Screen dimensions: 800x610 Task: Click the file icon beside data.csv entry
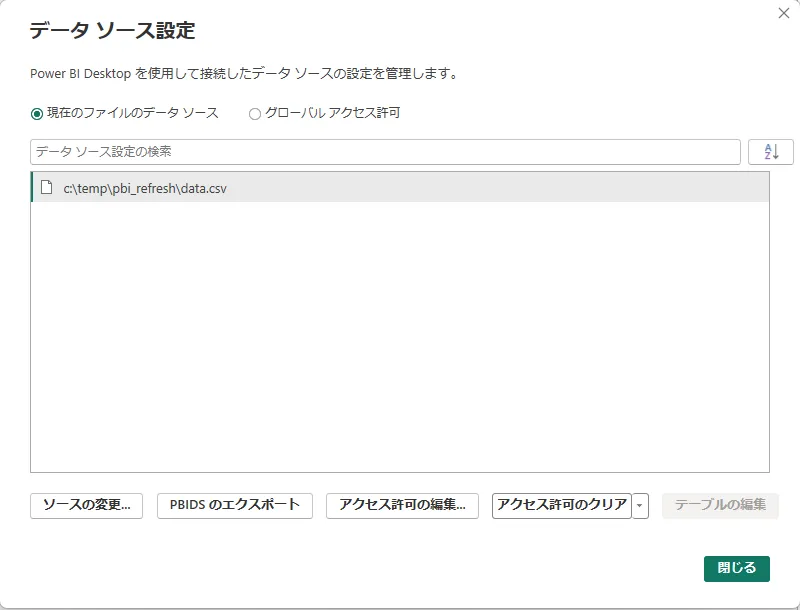46,187
